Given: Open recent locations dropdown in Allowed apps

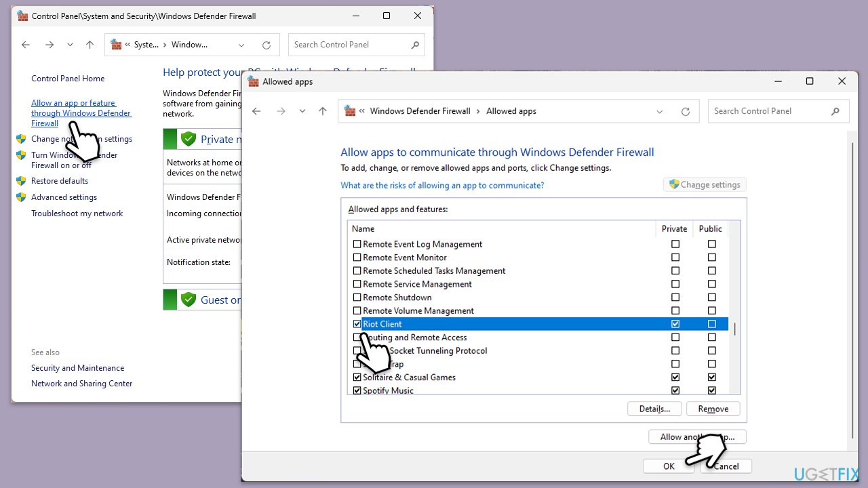Looking at the screenshot, I should point(302,111).
